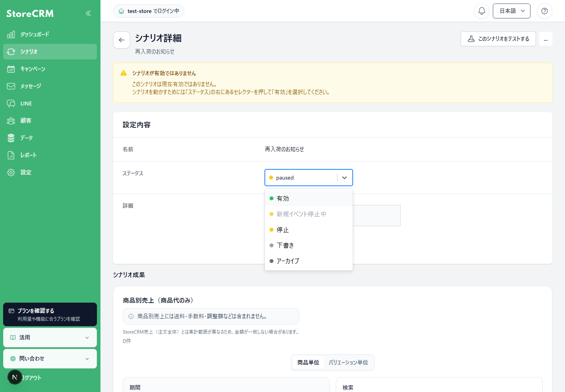Open メッセージ from the sidebar
The height and width of the screenshot is (392, 565).
click(50, 86)
